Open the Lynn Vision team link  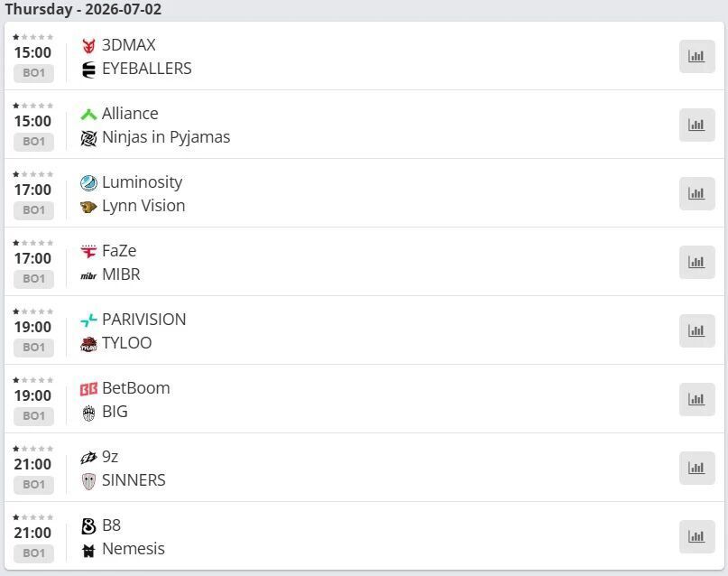[x=143, y=206]
